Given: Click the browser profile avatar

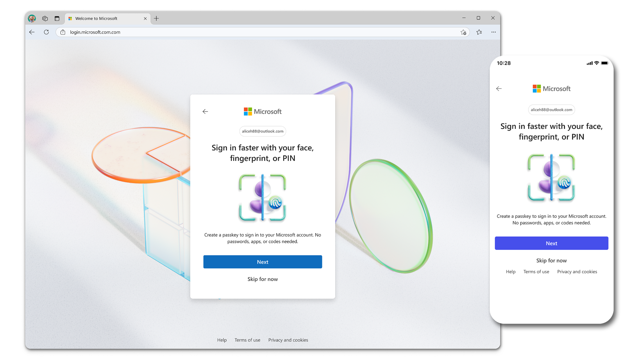Looking at the screenshot, I should tap(32, 18).
